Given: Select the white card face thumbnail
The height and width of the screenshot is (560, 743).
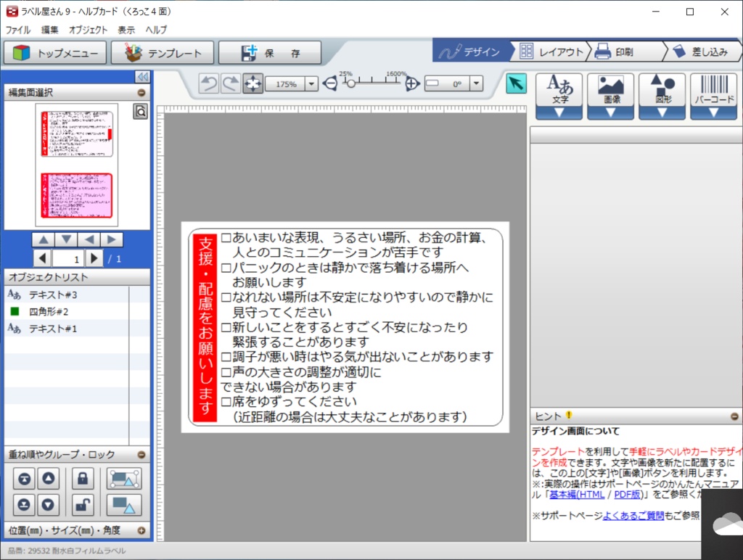Looking at the screenshot, I should (x=77, y=133).
